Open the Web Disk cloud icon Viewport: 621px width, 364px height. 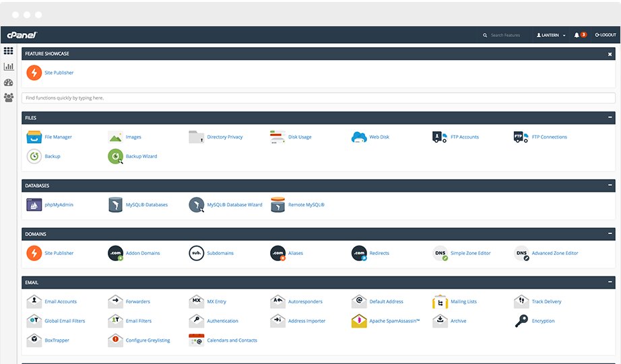[x=359, y=137]
